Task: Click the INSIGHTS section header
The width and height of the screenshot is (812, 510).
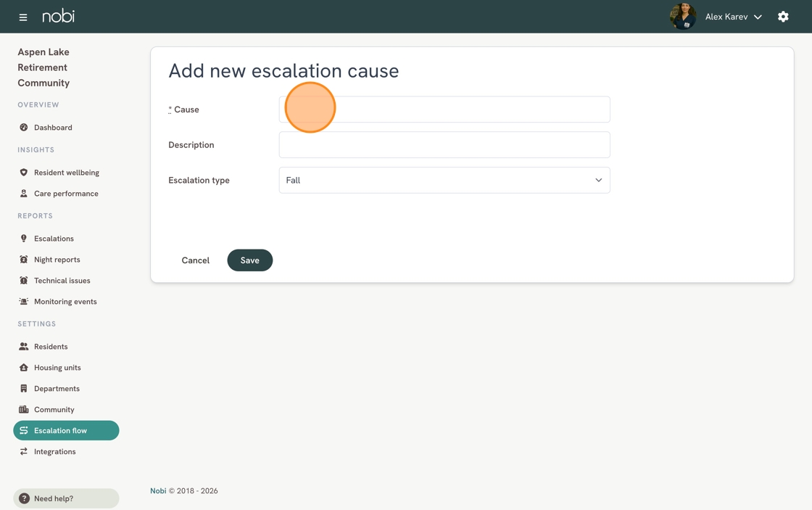Action: [36, 149]
